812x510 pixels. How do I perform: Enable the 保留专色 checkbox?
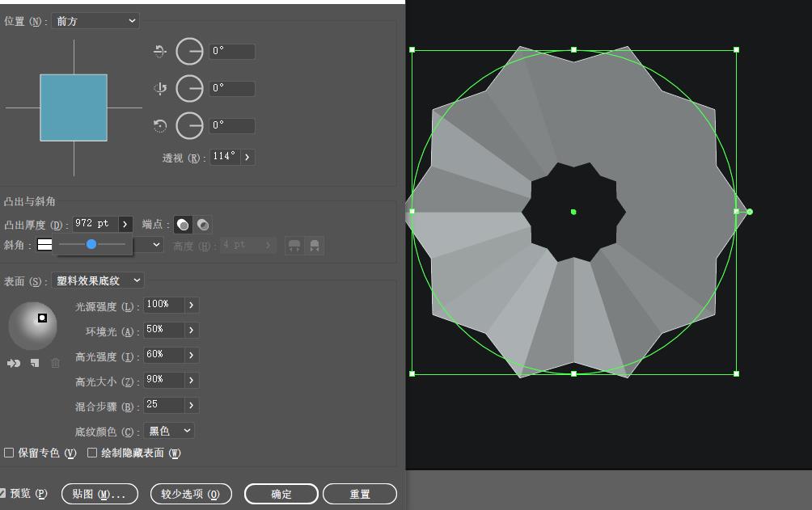point(9,453)
